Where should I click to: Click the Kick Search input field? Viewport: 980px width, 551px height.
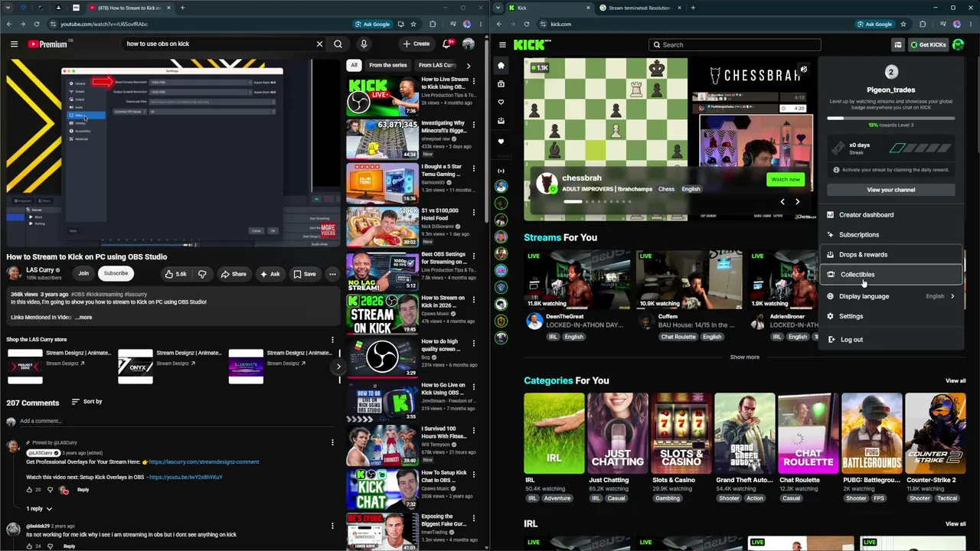click(735, 45)
